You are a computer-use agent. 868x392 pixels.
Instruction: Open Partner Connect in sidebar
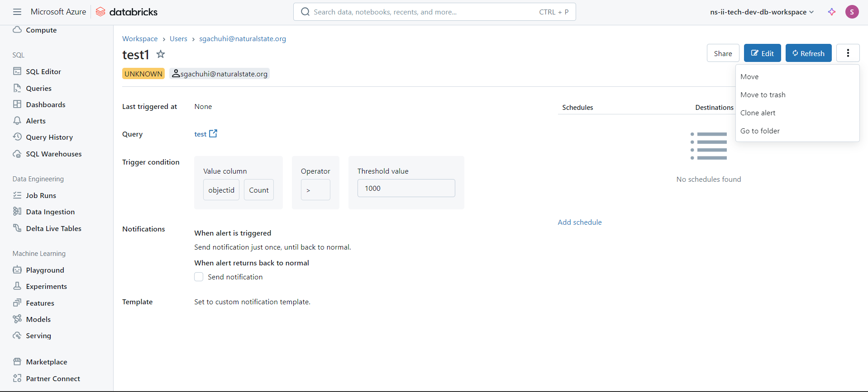pos(52,378)
